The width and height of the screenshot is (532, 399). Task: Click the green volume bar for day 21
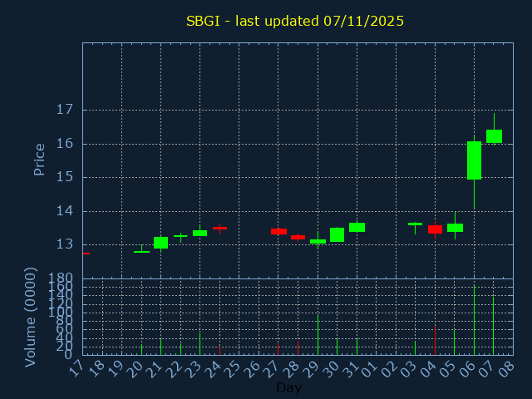pyautogui.click(x=160, y=347)
